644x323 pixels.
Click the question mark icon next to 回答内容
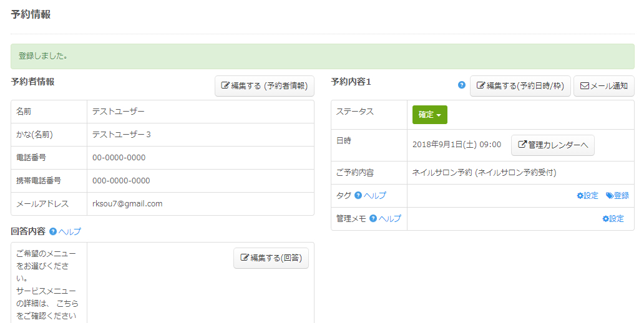(53, 231)
